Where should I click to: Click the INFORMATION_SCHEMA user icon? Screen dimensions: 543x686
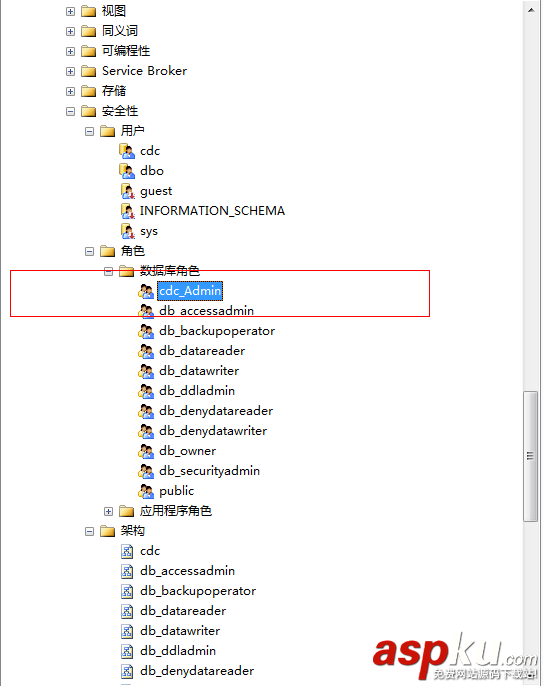pyautogui.click(x=127, y=211)
